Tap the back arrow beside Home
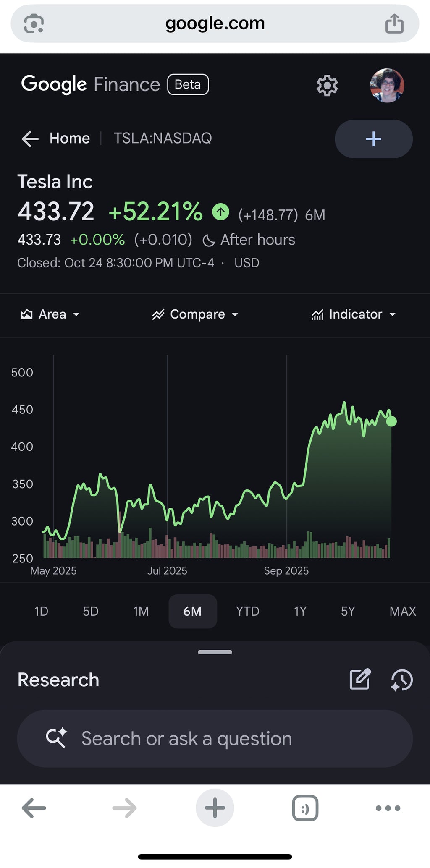The width and height of the screenshot is (430, 868). 30,139
